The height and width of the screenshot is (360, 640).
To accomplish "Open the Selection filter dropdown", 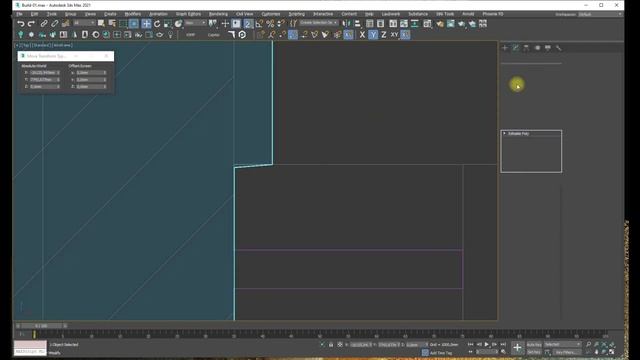I will point(84,23).
